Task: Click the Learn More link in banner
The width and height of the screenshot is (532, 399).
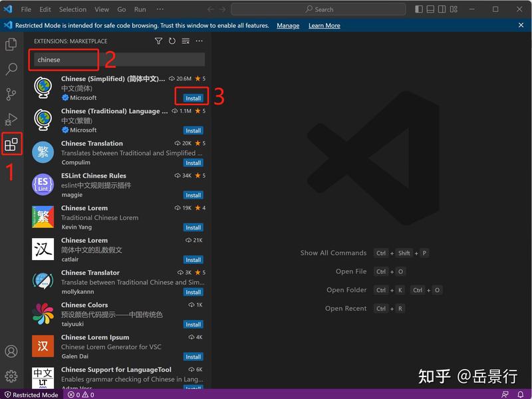Action: coord(325,26)
